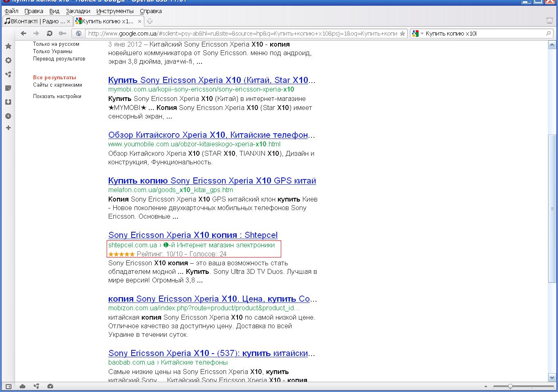Toggle the side panel in status bar

8,386
